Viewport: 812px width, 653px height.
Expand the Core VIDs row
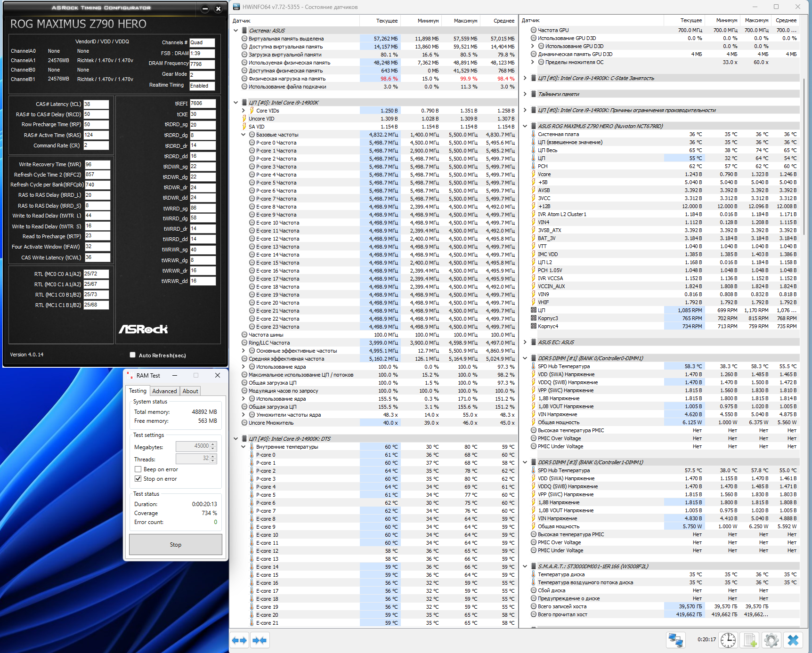pos(244,111)
